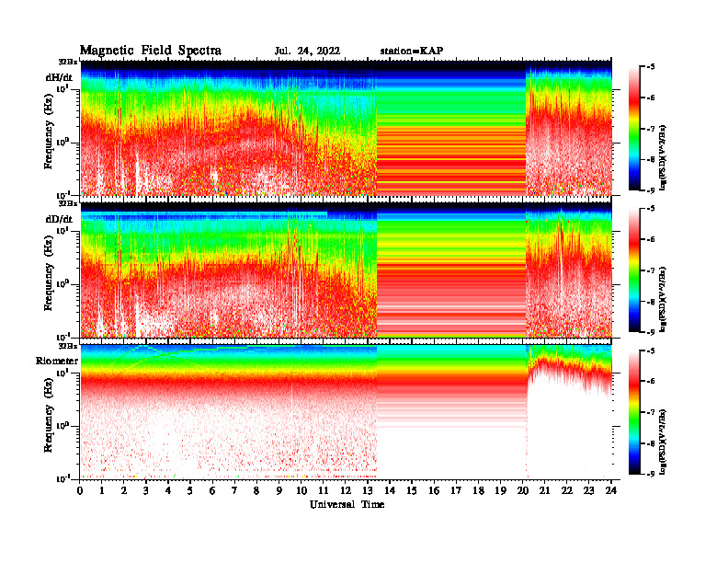Viewport: 728px width, 563px height.
Task: Click the 'Magnetic Field Spectra' title
Action: click(151, 51)
